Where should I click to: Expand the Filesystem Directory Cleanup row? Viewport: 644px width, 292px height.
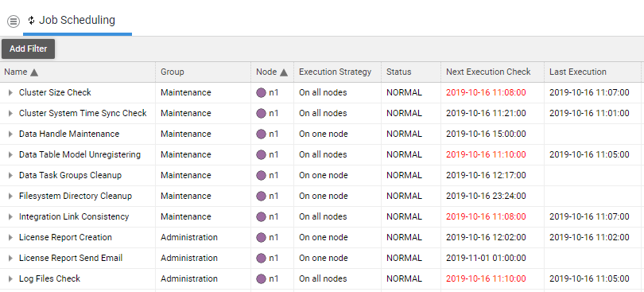click(x=10, y=197)
